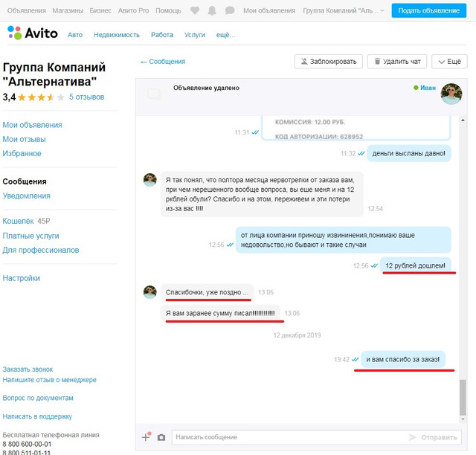Screen dimensions: 476x455
Task: Expand the Группа Компаний account dropdown
Action: click(344, 10)
